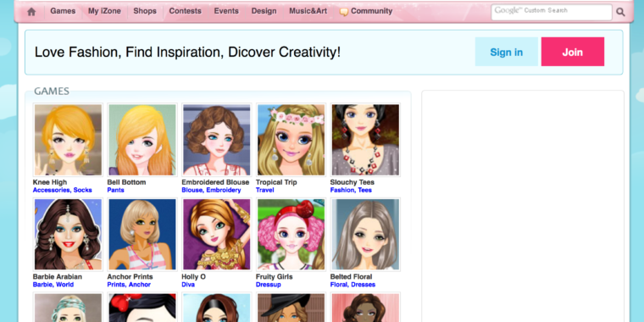644x322 pixels.
Task: Open the Tropical Trip game thumbnail
Action: click(291, 140)
